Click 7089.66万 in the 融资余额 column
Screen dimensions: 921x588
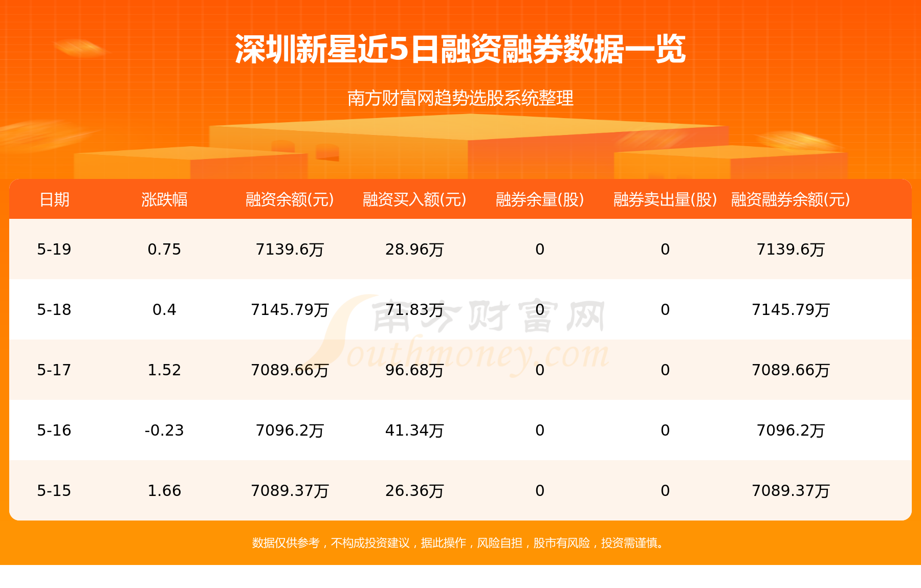click(290, 370)
